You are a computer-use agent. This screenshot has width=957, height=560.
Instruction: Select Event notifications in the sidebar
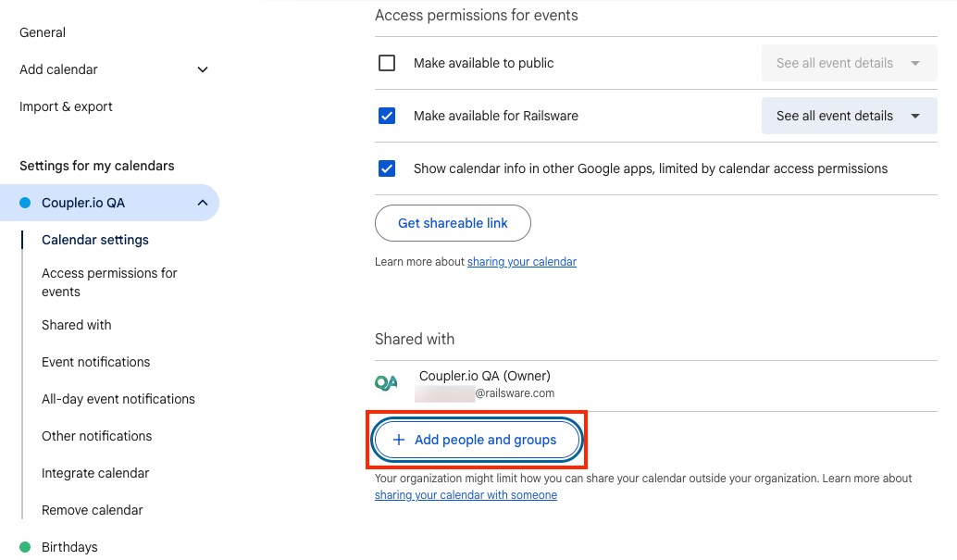[x=95, y=362]
